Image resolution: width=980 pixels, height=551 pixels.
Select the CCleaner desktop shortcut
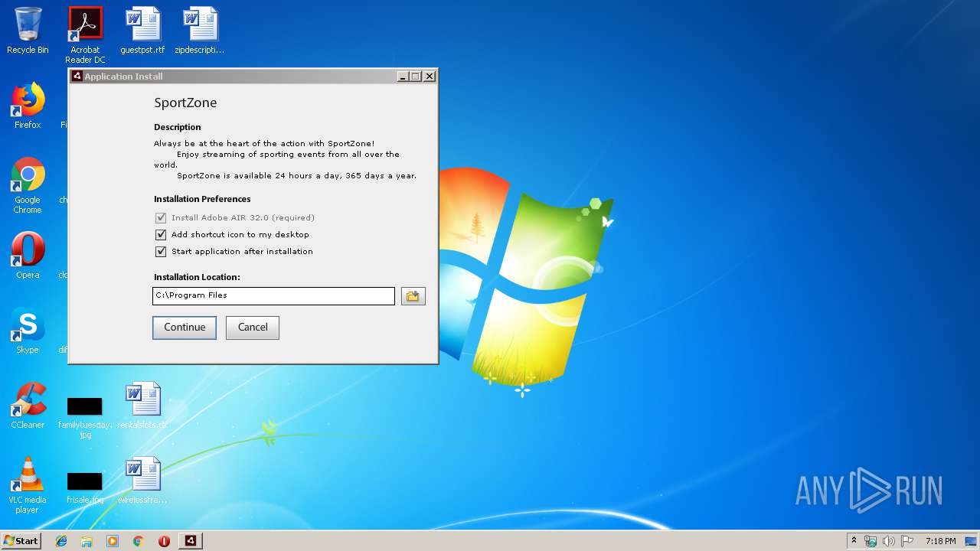point(28,405)
